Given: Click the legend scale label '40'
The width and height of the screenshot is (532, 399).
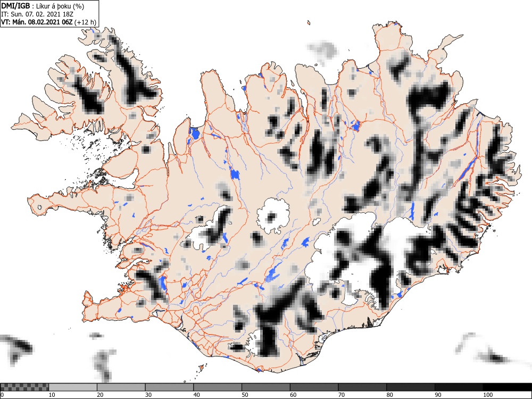Looking at the screenshot, I should point(196,395).
